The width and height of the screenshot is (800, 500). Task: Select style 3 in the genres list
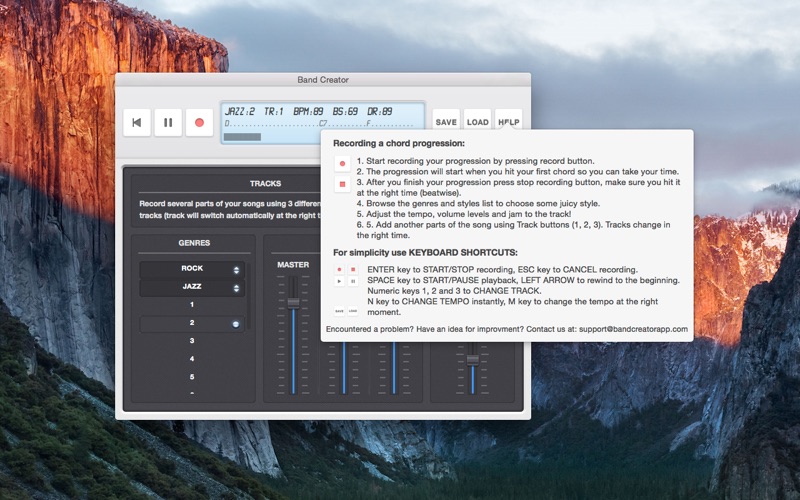point(192,341)
